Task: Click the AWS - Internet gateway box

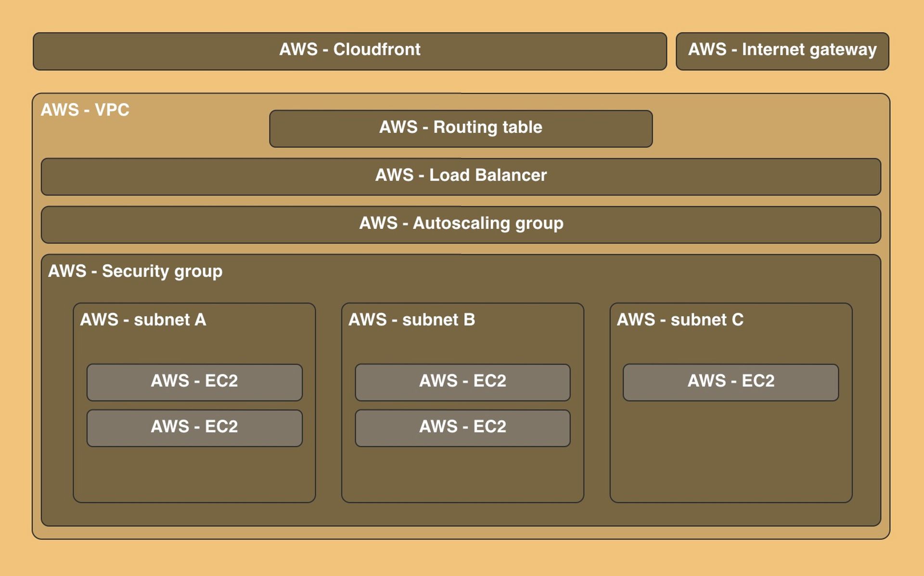Action: click(782, 51)
